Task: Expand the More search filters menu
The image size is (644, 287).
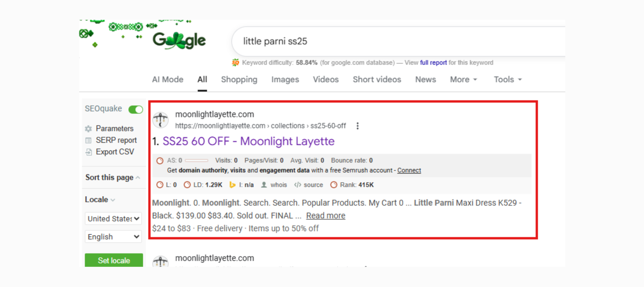Action: coord(463,80)
